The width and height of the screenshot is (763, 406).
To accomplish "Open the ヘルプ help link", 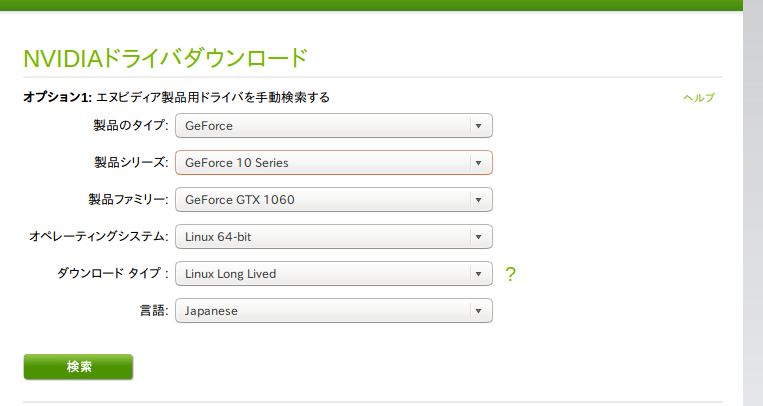I will [699, 97].
